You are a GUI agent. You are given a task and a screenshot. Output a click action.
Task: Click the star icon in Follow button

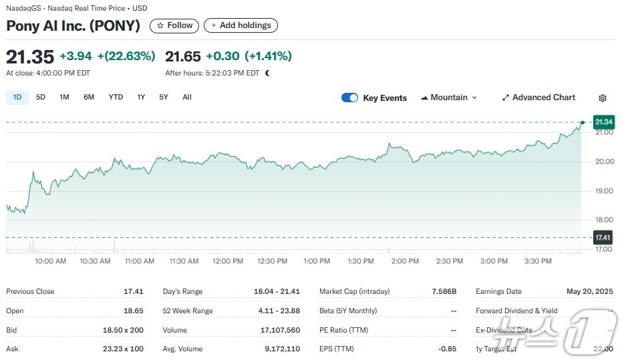pos(160,25)
